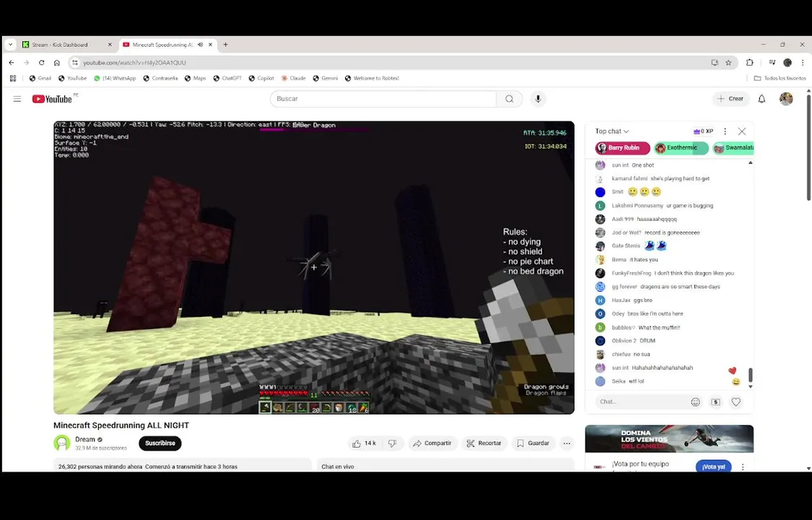
Task: Like the video with thumbs up
Action: click(x=364, y=443)
